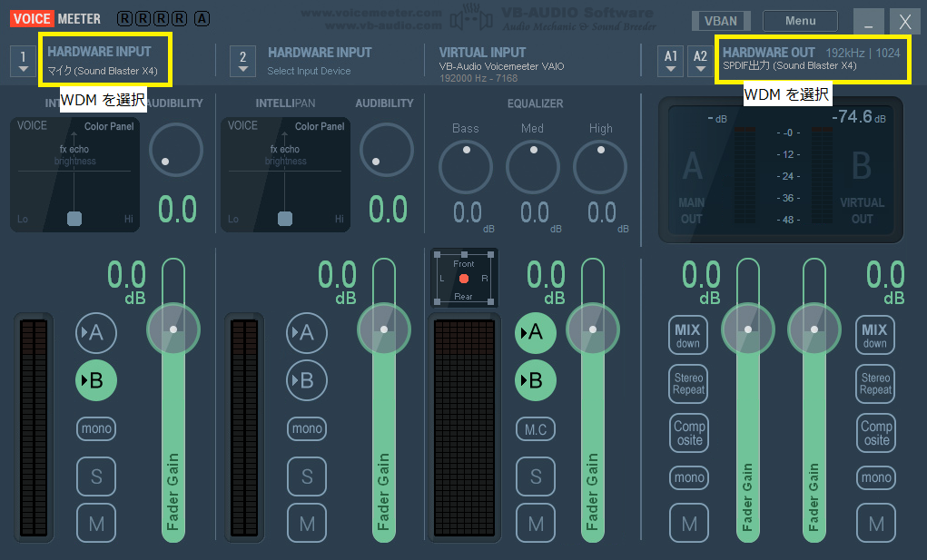Click Composite on main out bus A

(x=688, y=433)
